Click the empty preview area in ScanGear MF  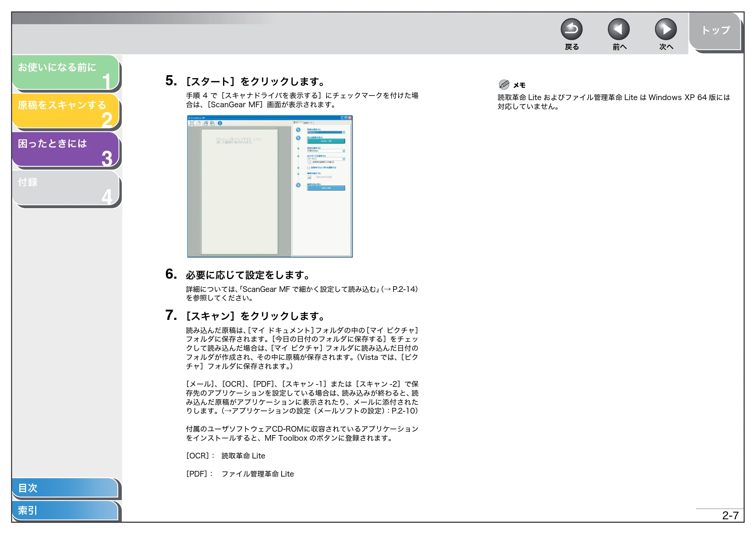pyautogui.click(x=240, y=192)
